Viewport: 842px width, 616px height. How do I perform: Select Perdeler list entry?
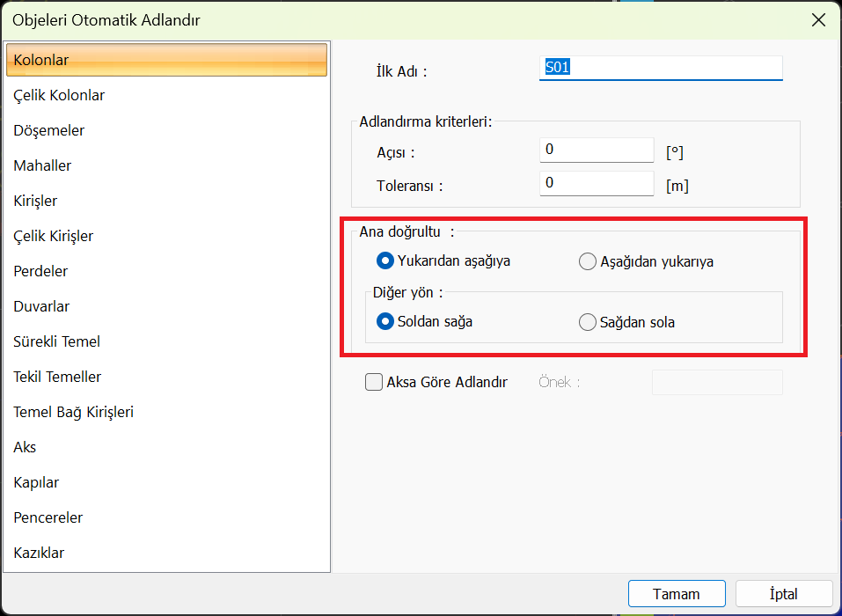(40, 271)
